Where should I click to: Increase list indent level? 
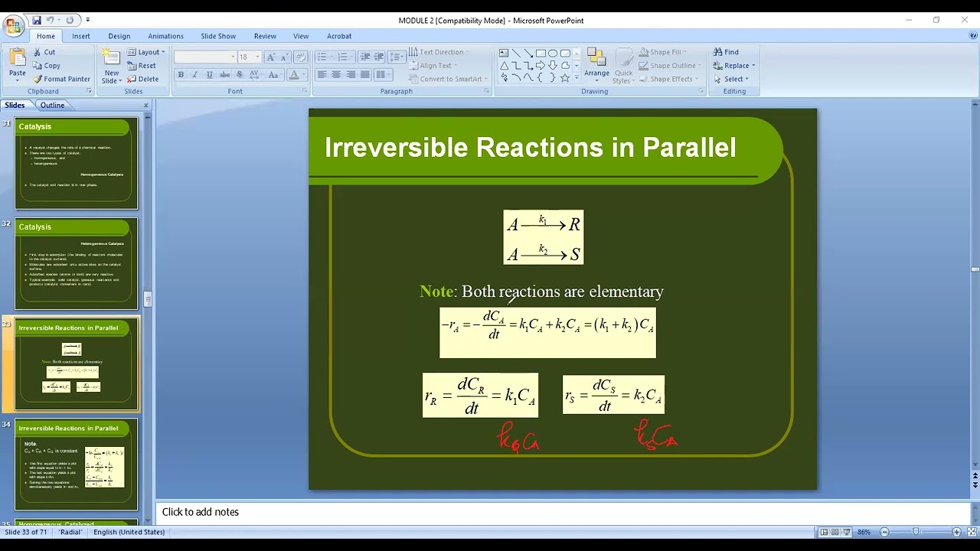[379, 57]
